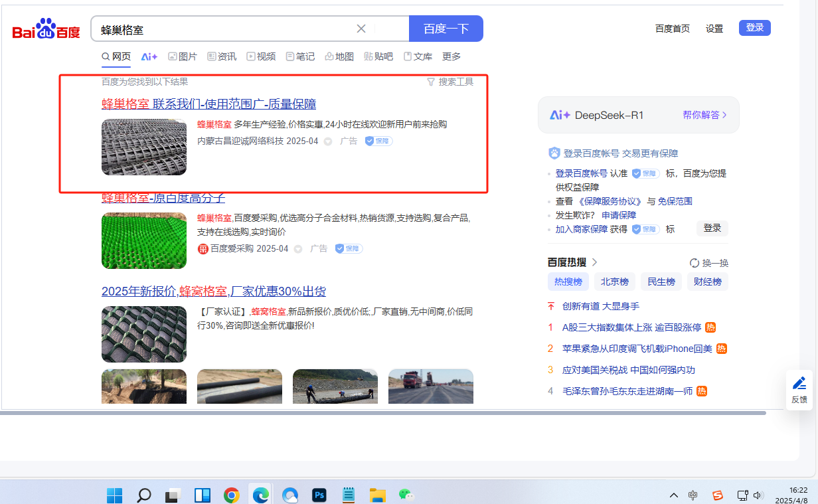This screenshot has width=818, height=504.
Task: Click the Sogou input method tray icon
Action: [x=717, y=495]
